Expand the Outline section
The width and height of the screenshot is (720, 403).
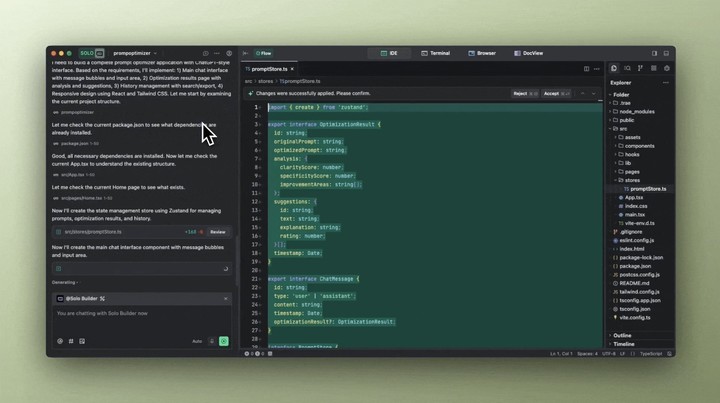tap(622, 335)
